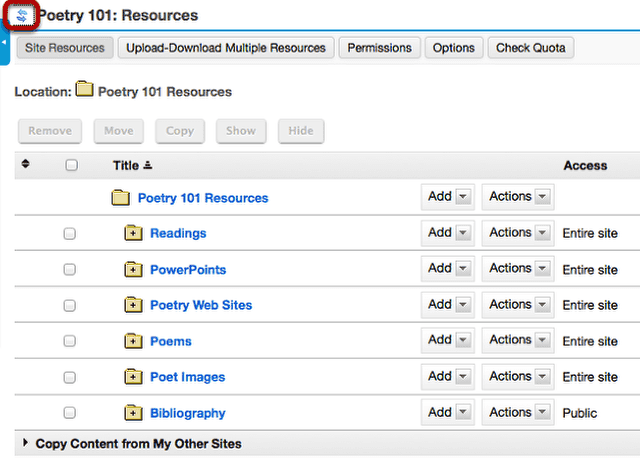Toggle the select-all checkbox in header
The image size is (640, 458).
pyautogui.click(x=71, y=165)
